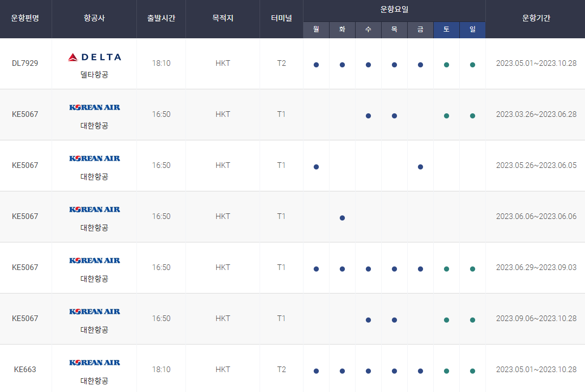Click period 2023.09.06~2023.10.28
The height and width of the screenshot is (392, 585).
[x=536, y=318]
